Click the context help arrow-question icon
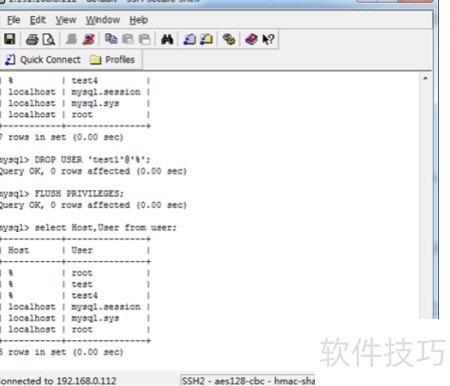The image size is (450, 386). coord(268,39)
